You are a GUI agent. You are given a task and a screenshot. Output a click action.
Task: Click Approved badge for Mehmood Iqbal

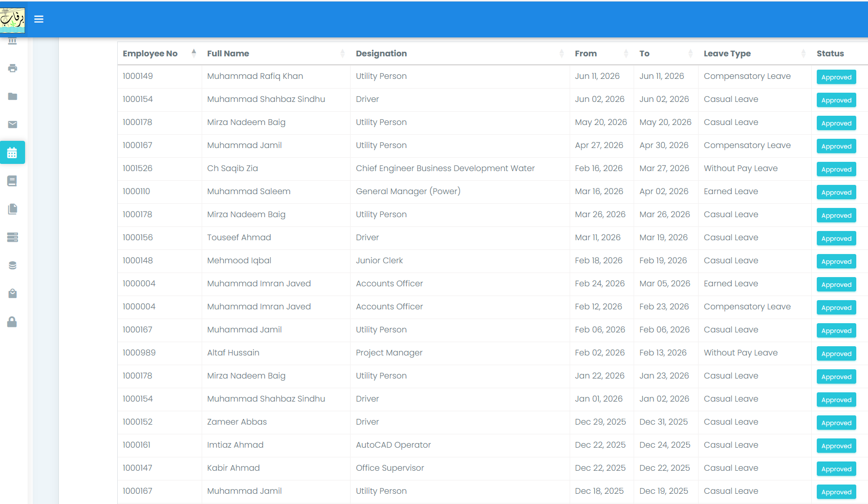pyautogui.click(x=836, y=262)
